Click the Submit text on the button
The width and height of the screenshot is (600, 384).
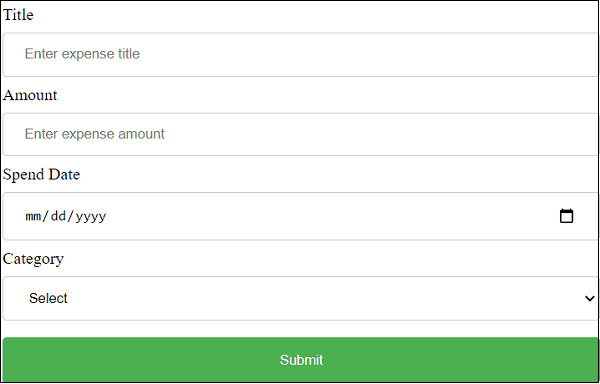[x=301, y=360]
